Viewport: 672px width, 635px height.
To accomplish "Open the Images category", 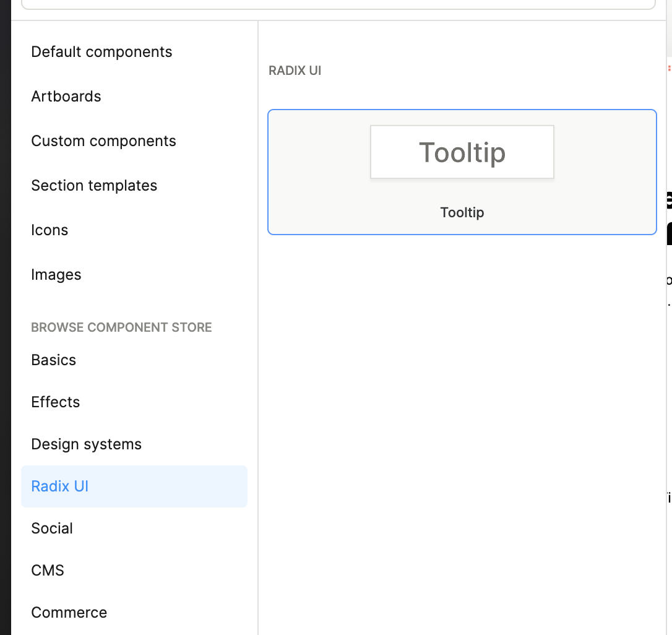I will coord(56,275).
